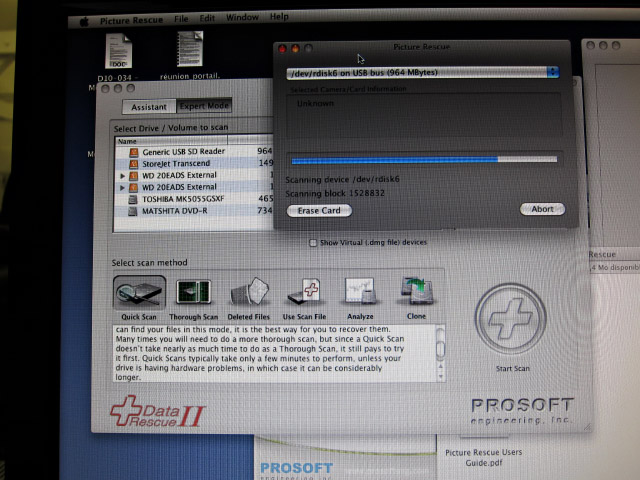Open the Help menu
The width and height of the screenshot is (640, 480).
(279, 17)
